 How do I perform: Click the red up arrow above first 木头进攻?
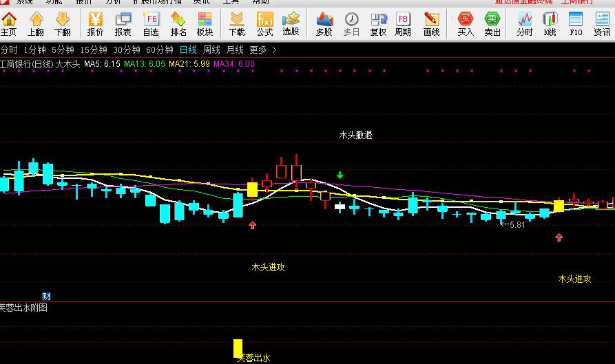pyautogui.click(x=253, y=225)
